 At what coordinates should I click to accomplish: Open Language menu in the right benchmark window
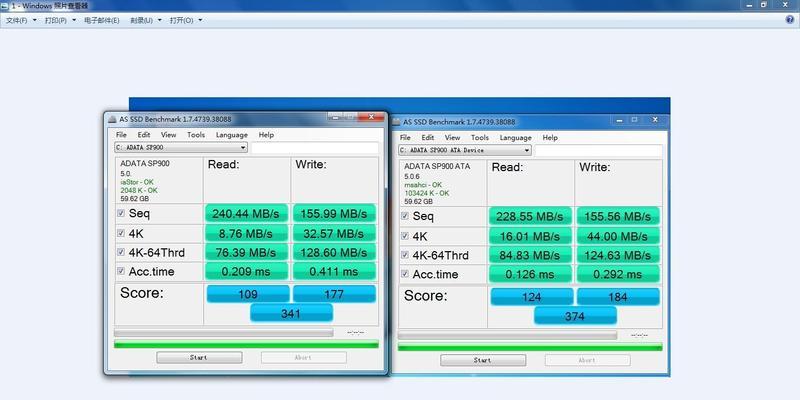coord(516,138)
